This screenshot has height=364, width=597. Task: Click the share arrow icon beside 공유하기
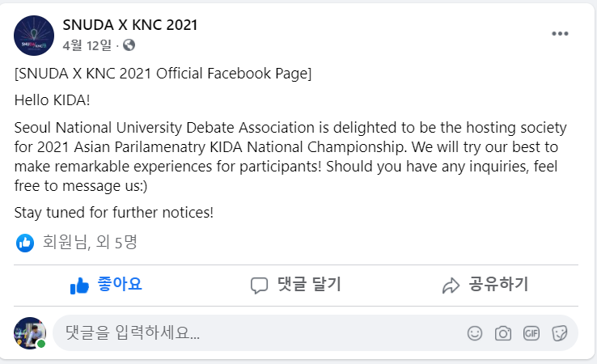451,286
